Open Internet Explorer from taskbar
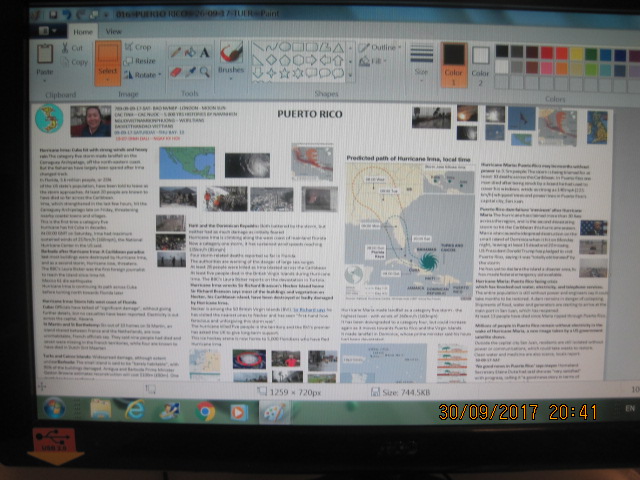640x480 pixels. 135,410
